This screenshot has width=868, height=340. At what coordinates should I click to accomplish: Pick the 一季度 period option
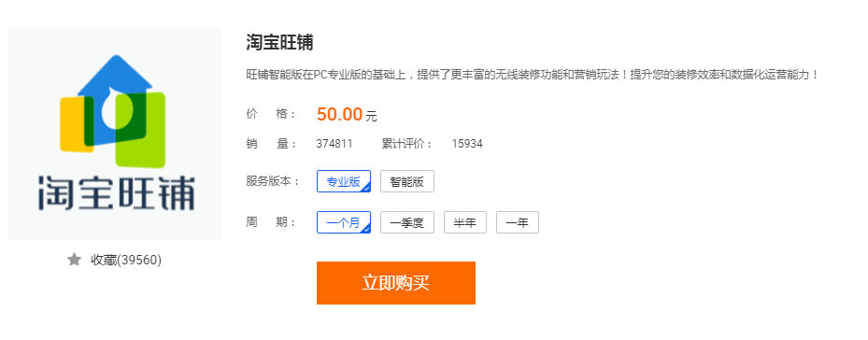(x=406, y=222)
